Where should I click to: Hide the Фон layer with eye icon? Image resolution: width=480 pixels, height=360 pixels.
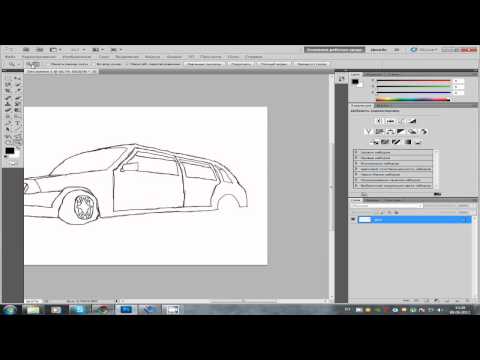[353, 220]
